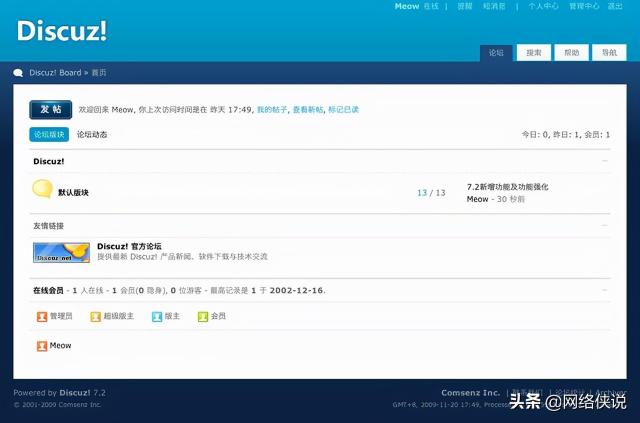Click the '今日: 0, 昨日: 1, 会员: 1' statistics text
The height and width of the screenshot is (423, 640).
coord(566,135)
